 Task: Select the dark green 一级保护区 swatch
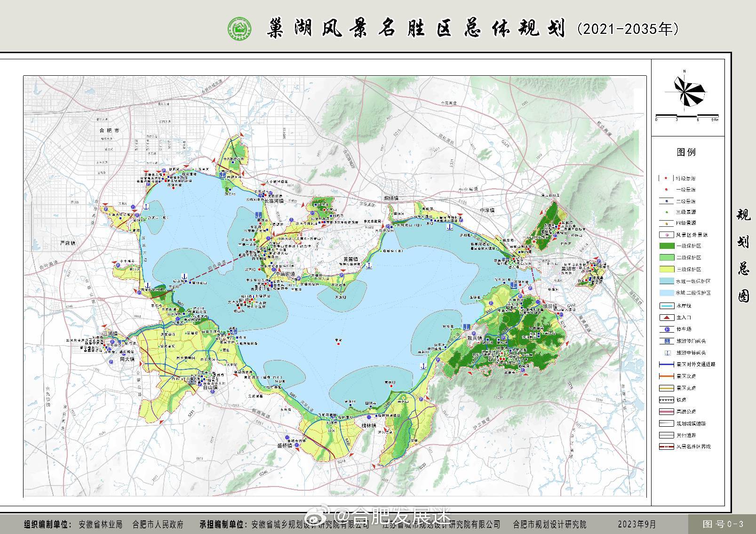667,246
